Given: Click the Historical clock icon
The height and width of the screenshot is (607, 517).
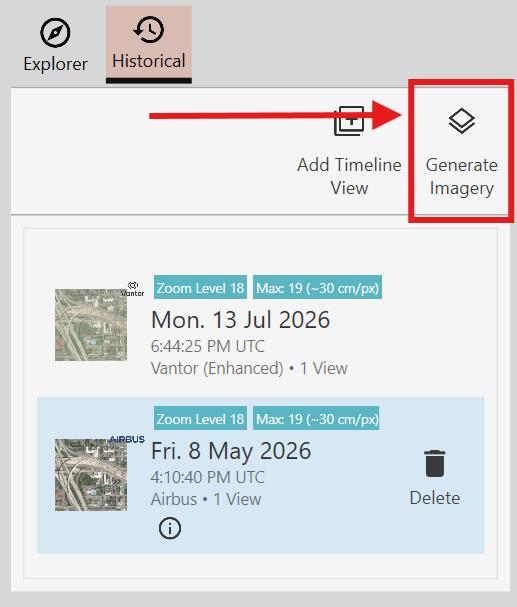Looking at the screenshot, I should [x=149, y=30].
